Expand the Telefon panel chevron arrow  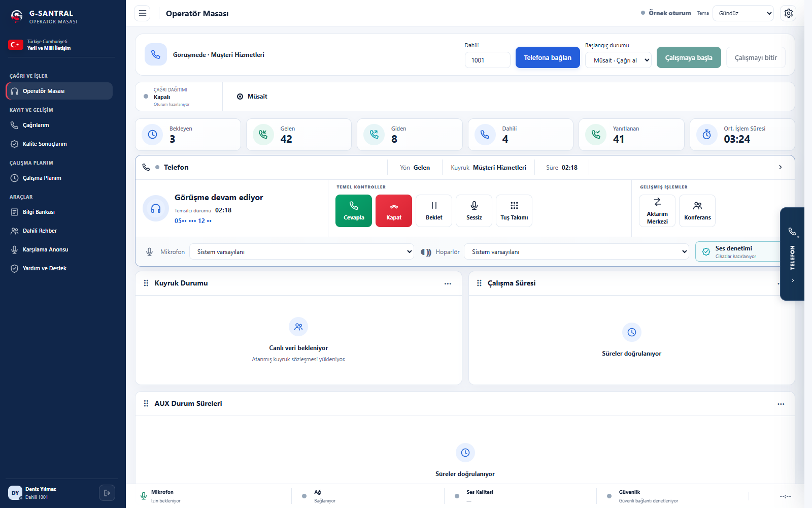781,167
